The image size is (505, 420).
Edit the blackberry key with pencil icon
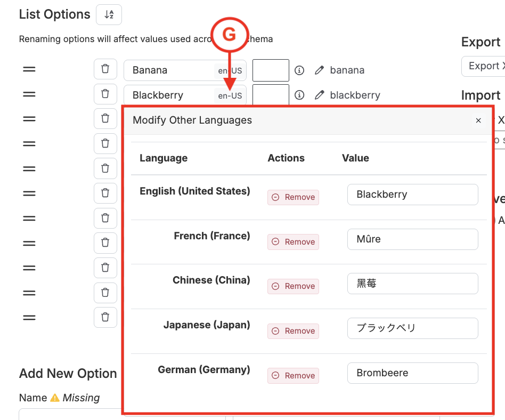pos(320,95)
